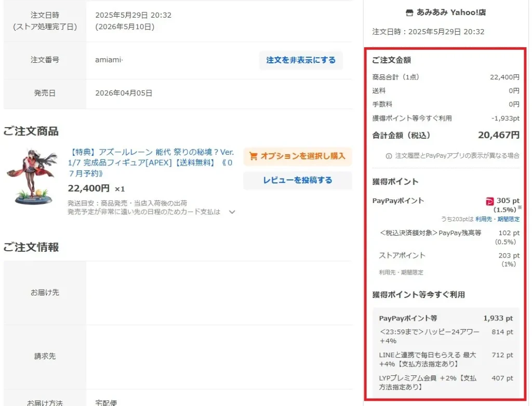Click the red PayPay logo icon by 305 pt
This screenshot has width=532, height=406.
pyautogui.click(x=489, y=201)
